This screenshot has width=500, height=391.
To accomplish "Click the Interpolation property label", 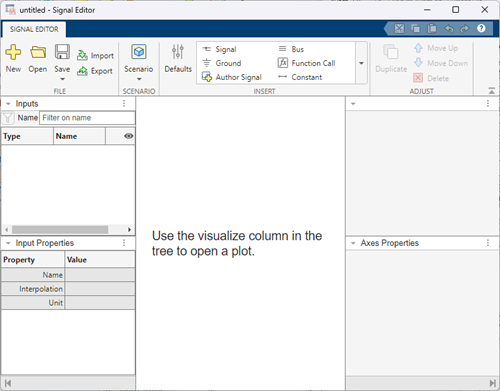I will pyautogui.click(x=41, y=289).
